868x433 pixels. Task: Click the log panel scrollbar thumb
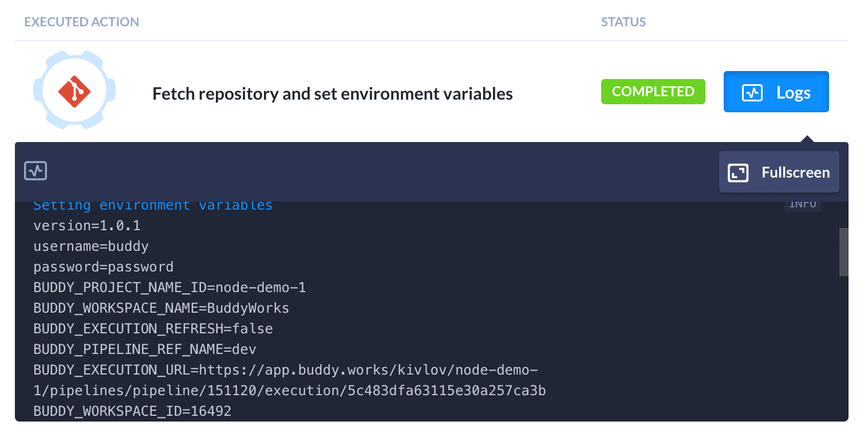[x=843, y=252]
